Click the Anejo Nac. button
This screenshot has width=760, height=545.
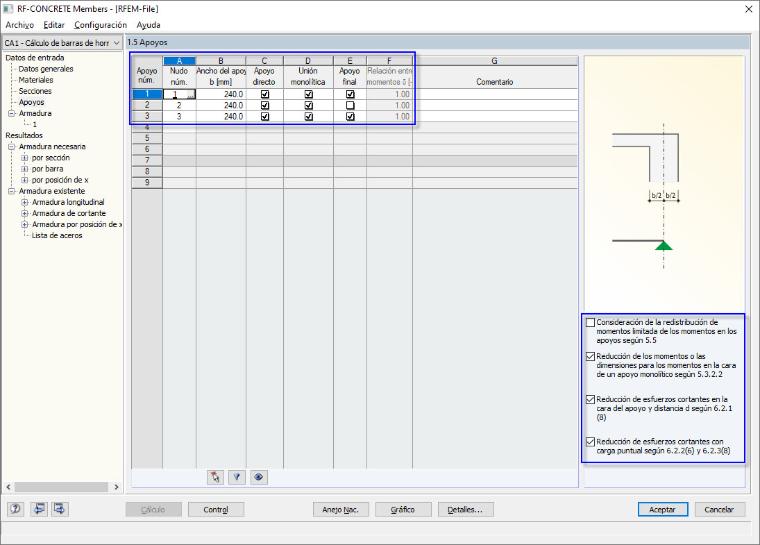coord(340,510)
